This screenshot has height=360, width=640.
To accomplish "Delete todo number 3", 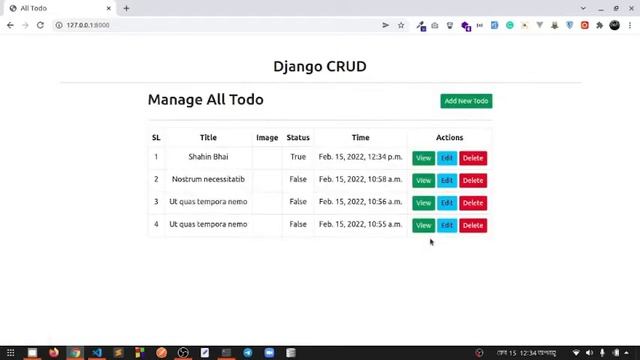I will coord(473,203).
